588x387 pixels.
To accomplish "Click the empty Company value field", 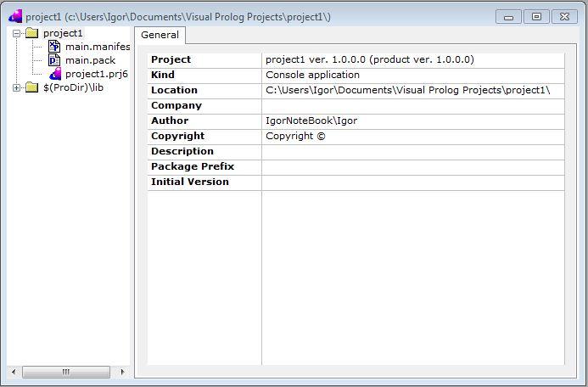I will (x=413, y=106).
